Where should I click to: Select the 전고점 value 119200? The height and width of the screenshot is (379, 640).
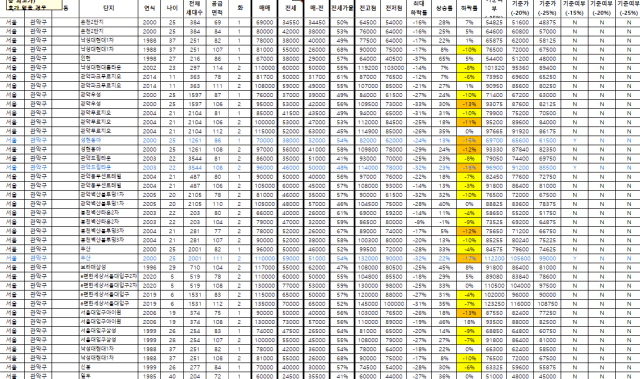pyautogui.click(x=367, y=68)
